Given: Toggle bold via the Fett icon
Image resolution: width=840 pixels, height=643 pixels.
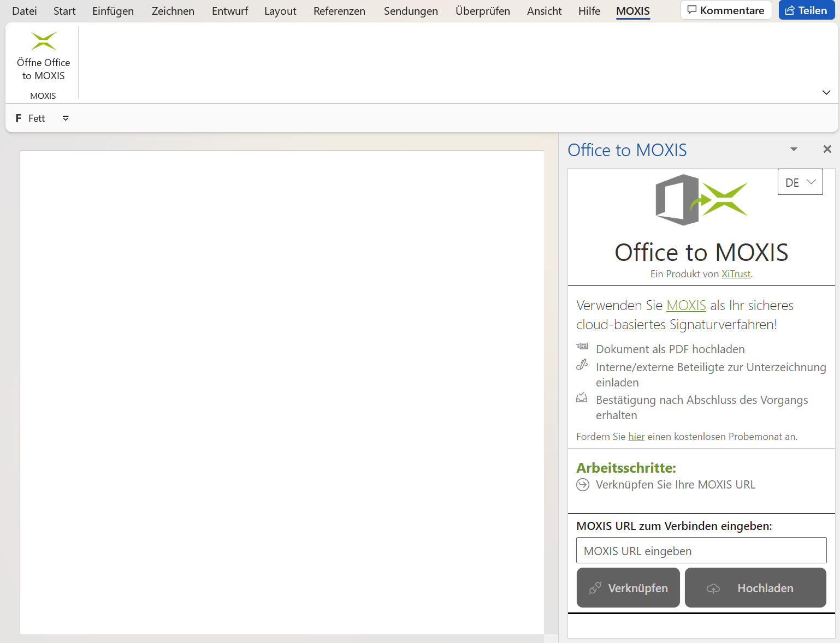Looking at the screenshot, I should point(19,118).
